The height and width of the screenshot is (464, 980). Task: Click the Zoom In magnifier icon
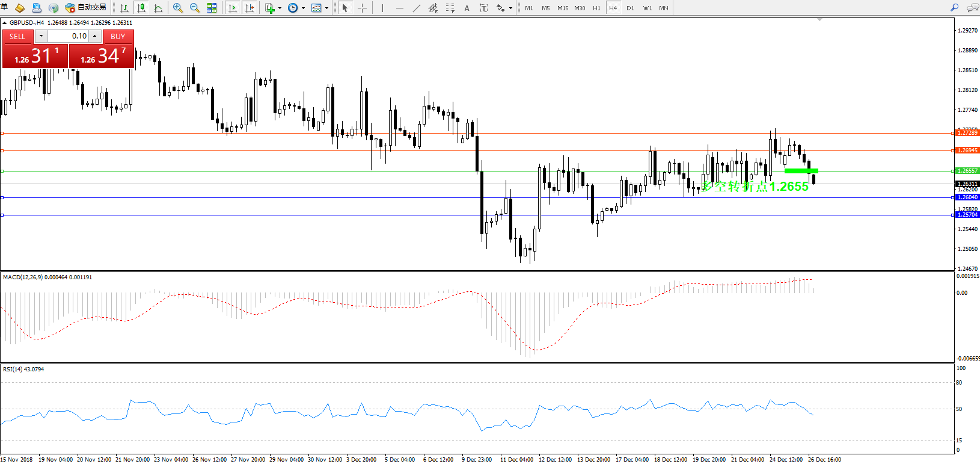178,8
